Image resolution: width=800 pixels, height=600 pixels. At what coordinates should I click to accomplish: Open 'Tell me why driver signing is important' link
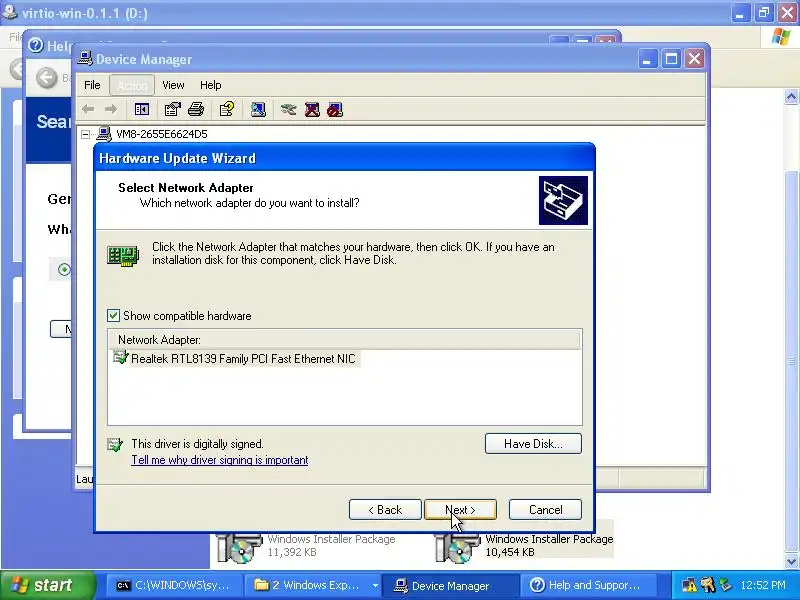(220, 460)
